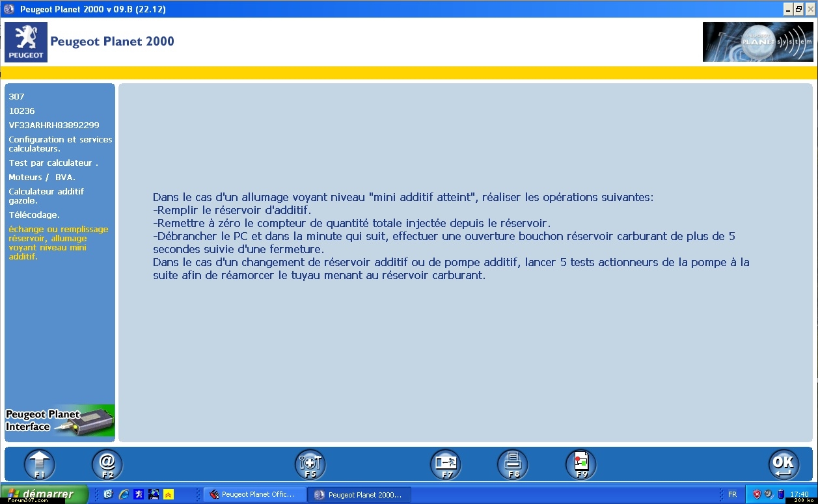Viewport: 818px width, 504px height.
Task: Select the 10236 entry in sidebar
Action: 21,111
